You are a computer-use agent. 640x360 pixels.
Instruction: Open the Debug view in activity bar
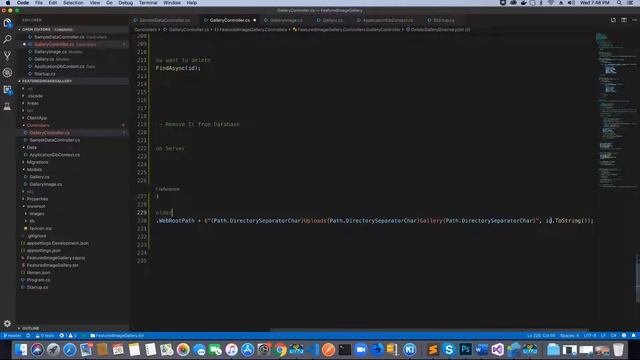pos(7,73)
